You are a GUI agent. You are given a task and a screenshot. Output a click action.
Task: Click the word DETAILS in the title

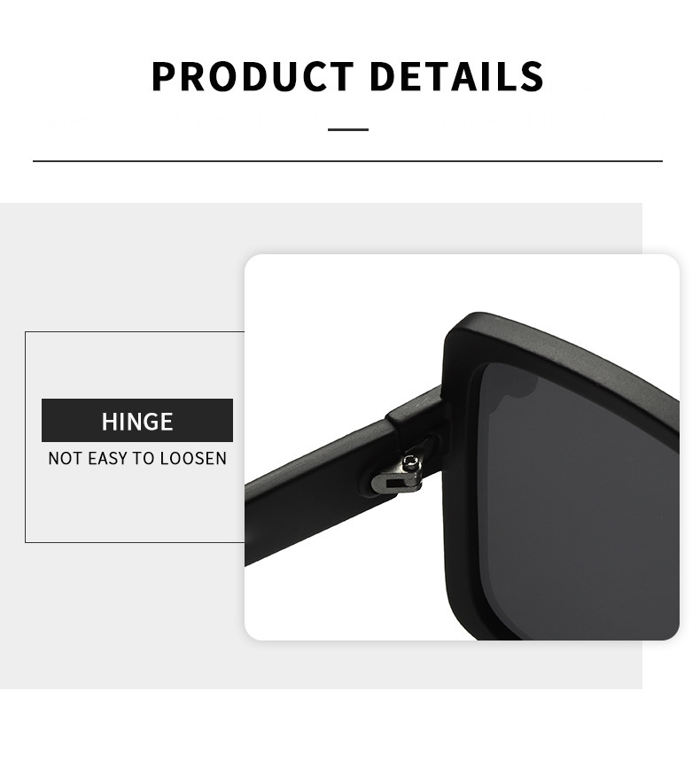point(457,77)
